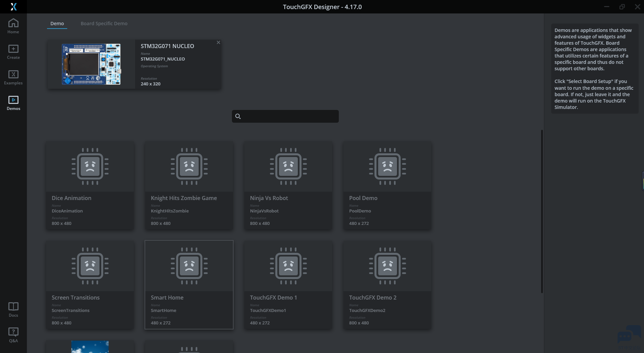Open the Q&A help section
Screen dimensions: 644x353
point(13,335)
